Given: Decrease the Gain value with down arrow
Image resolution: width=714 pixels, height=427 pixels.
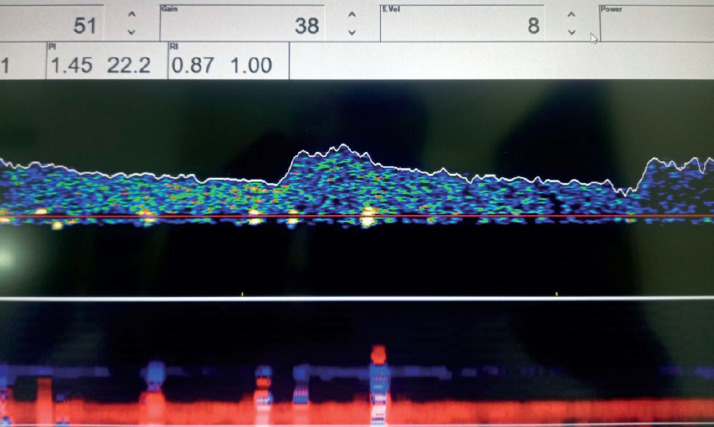Looking at the screenshot, I should pyautogui.click(x=351, y=32).
